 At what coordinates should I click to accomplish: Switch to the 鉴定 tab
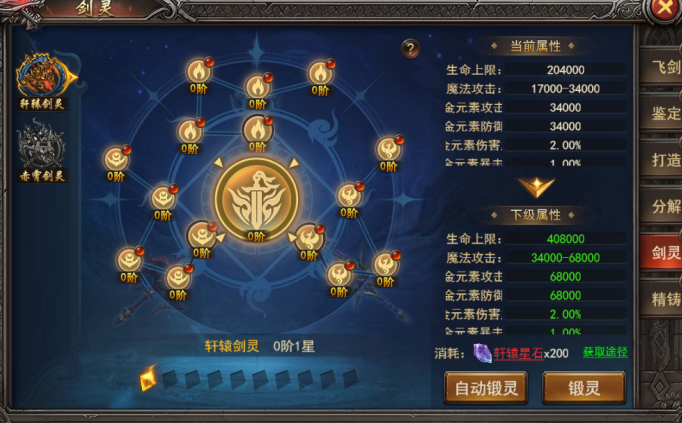(x=663, y=113)
